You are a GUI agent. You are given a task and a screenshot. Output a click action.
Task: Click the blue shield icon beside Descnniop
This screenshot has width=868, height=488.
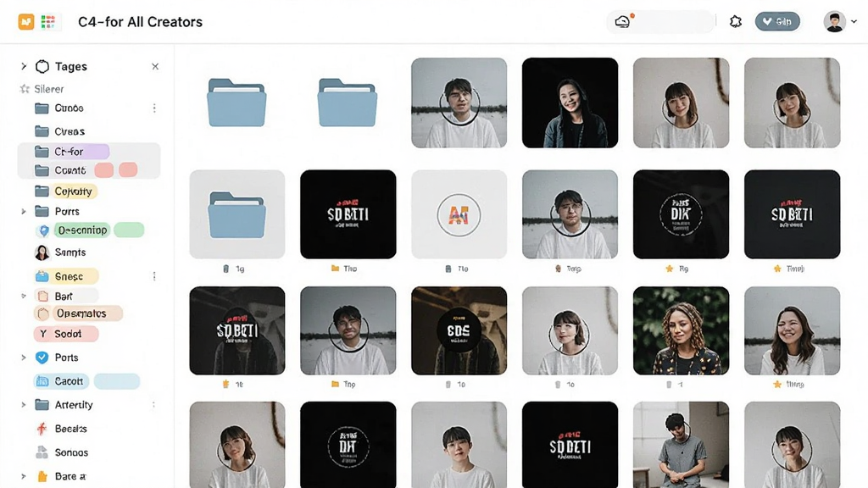43,230
